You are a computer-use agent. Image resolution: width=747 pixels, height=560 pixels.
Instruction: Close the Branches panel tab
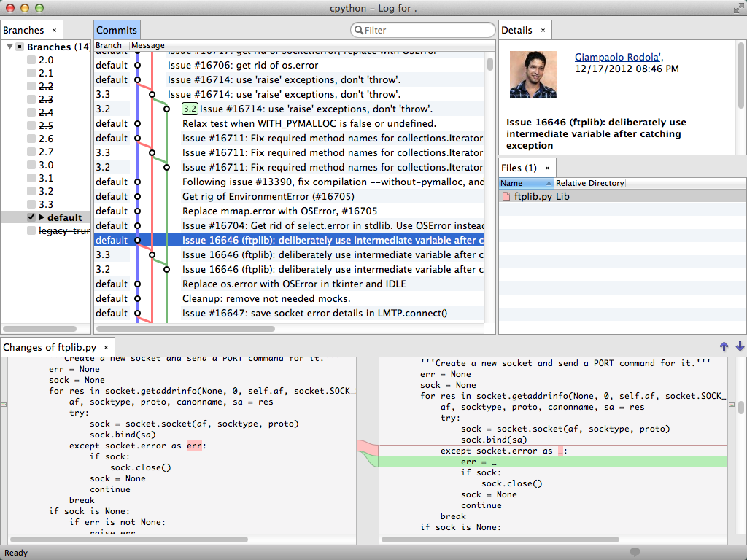[x=54, y=30]
